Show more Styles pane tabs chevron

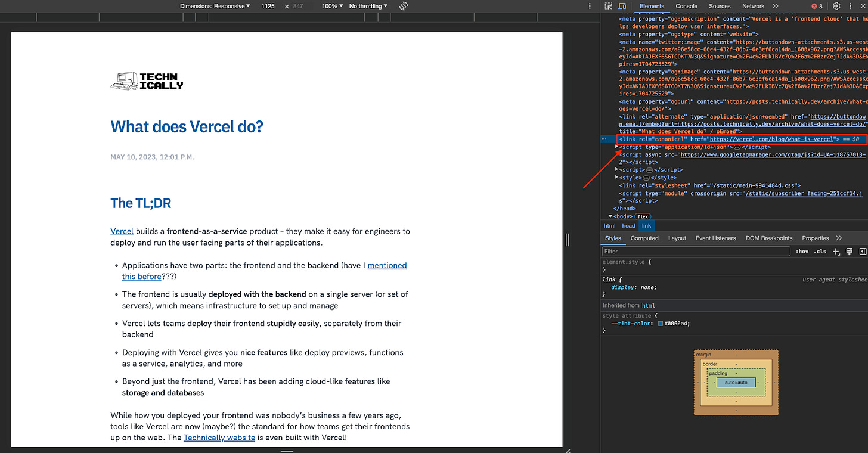(x=839, y=238)
